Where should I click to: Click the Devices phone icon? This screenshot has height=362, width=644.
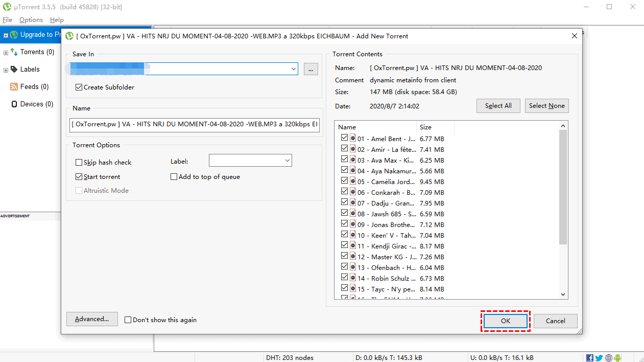(x=14, y=104)
